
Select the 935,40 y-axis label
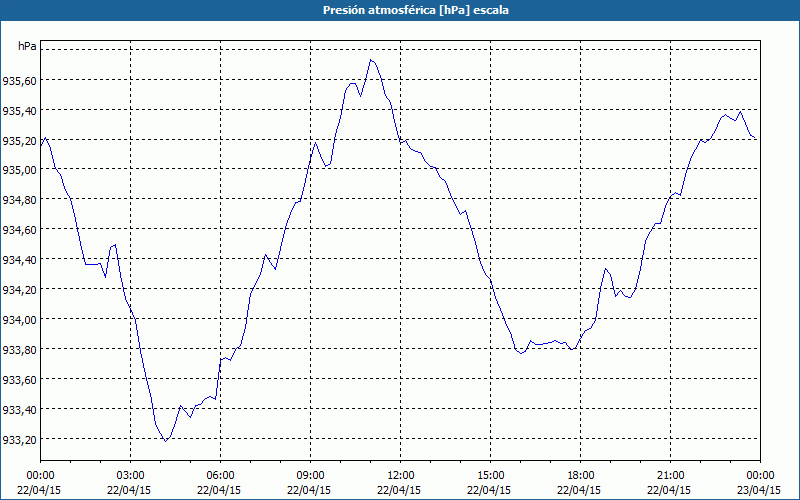[19, 110]
